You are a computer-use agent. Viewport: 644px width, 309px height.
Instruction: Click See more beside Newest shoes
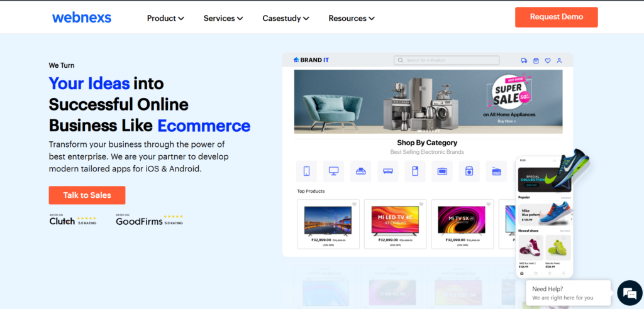tap(565, 231)
